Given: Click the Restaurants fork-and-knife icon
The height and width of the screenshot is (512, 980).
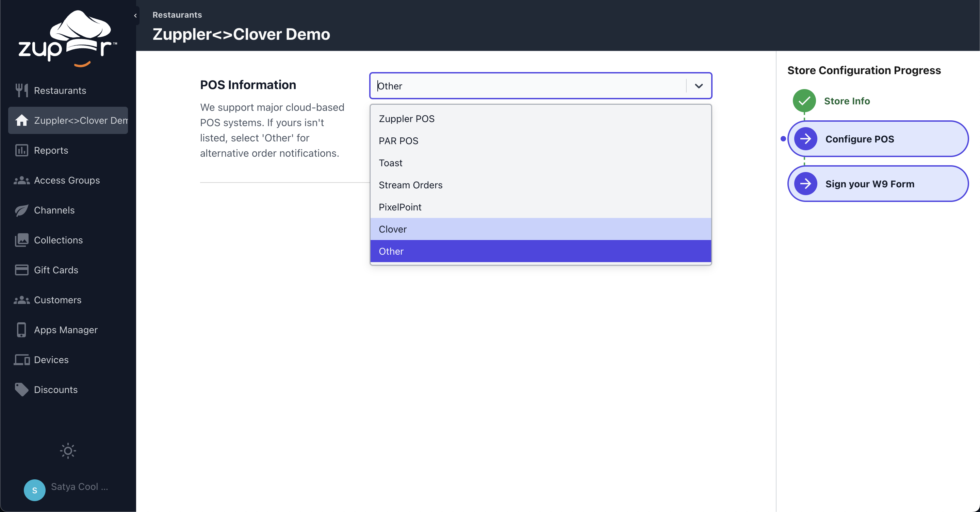Looking at the screenshot, I should coord(21,90).
